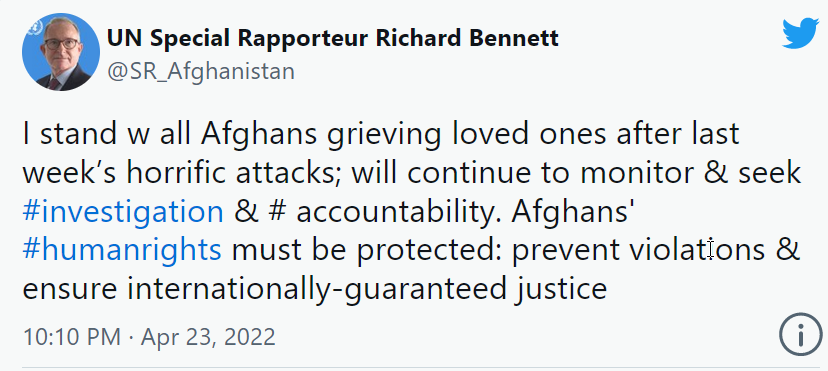Visit the @SR_Afghanistan handle link
This screenshot has height=371, width=828.
click(x=201, y=71)
